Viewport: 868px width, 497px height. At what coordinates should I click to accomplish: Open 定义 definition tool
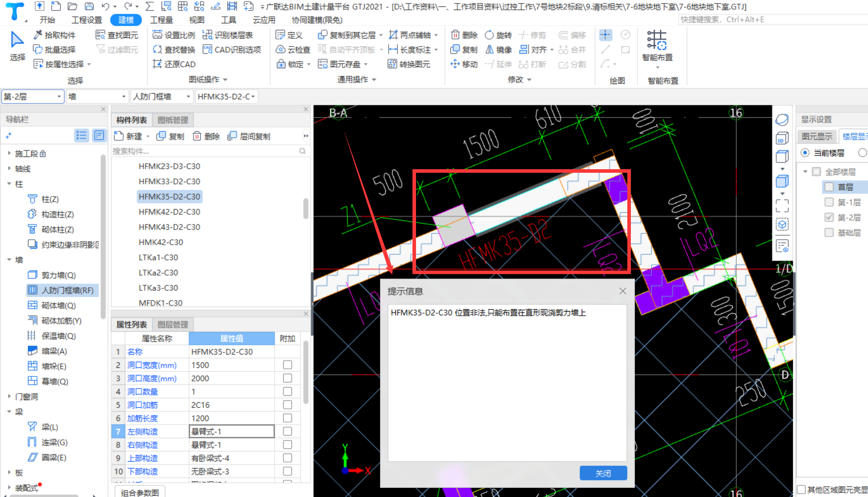(x=289, y=35)
